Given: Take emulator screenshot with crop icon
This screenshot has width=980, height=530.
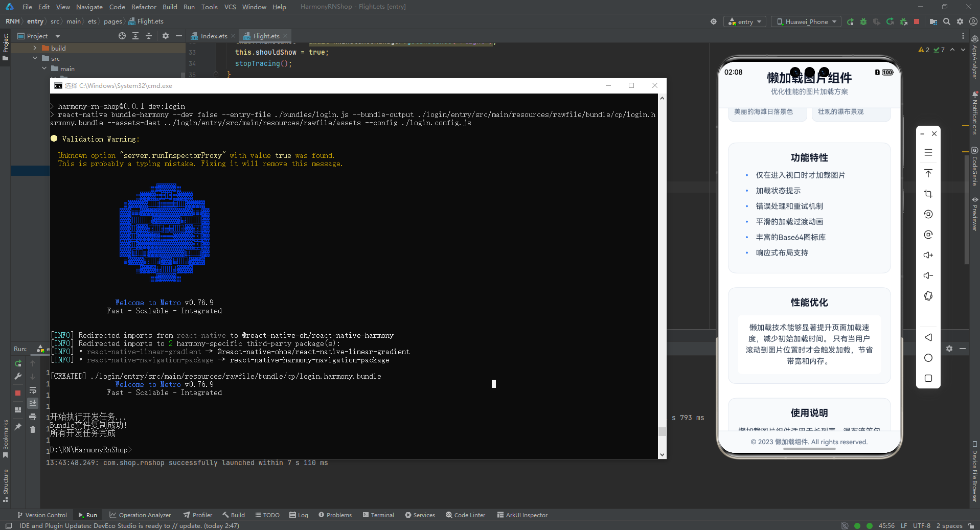Looking at the screenshot, I should point(928,194).
